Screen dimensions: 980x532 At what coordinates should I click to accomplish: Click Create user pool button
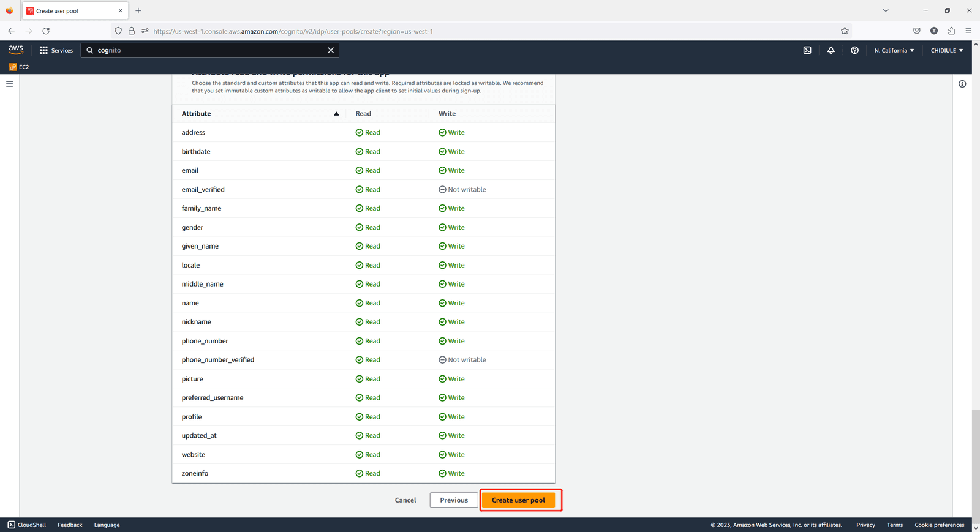[518, 500]
